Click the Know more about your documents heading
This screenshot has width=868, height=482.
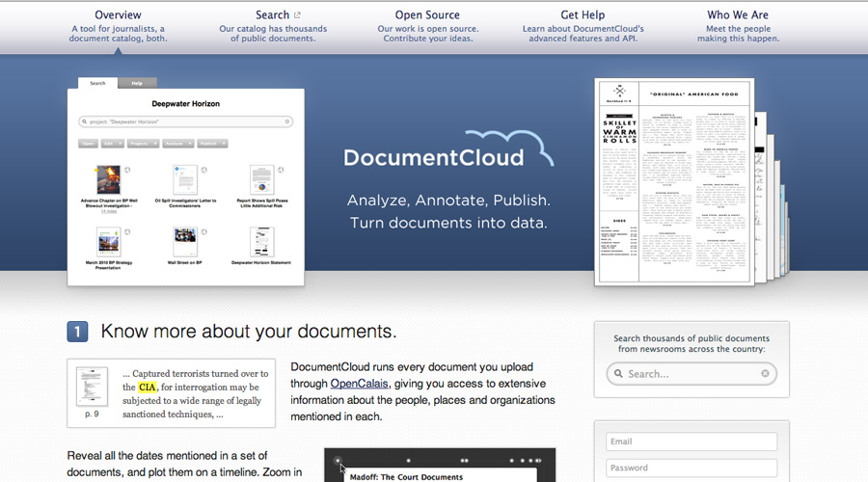click(249, 331)
